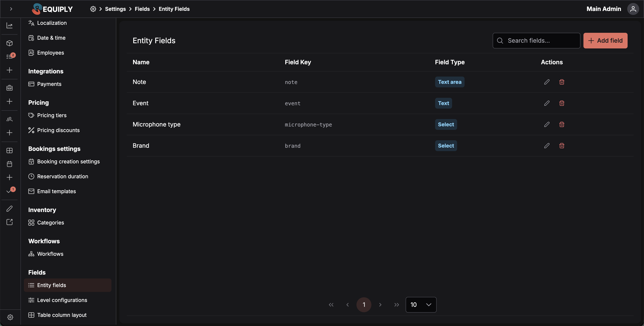Delete the Brand field using trash icon

[x=562, y=146]
